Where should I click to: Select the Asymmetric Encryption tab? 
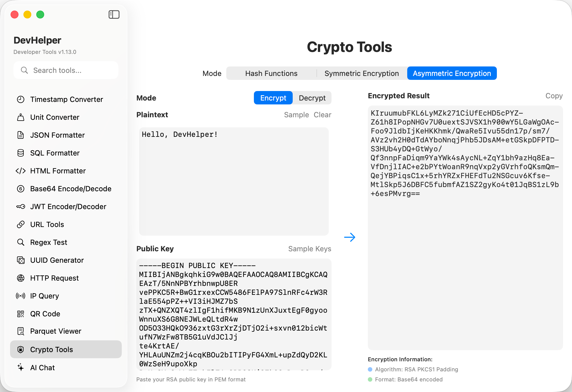pos(452,73)
